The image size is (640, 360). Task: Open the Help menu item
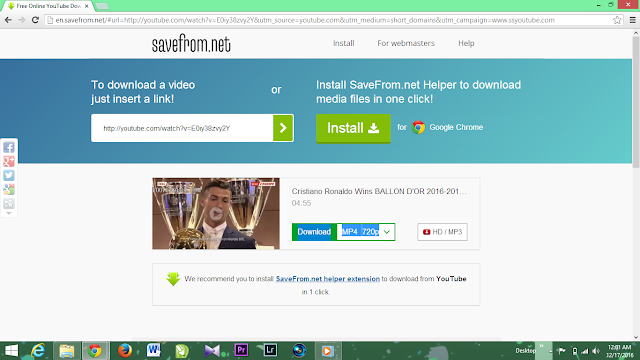click(x=466, y=43)
